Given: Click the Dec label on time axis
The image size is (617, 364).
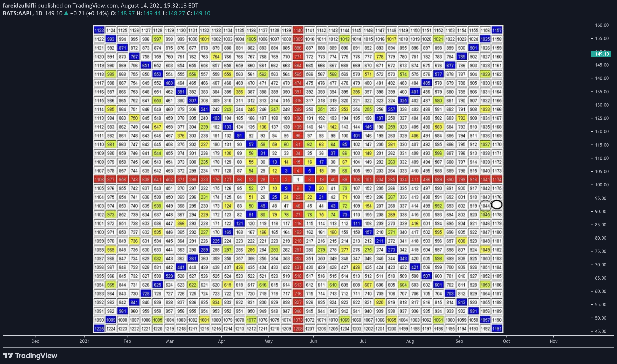Looking at the screenshot, I should (35, 341).
